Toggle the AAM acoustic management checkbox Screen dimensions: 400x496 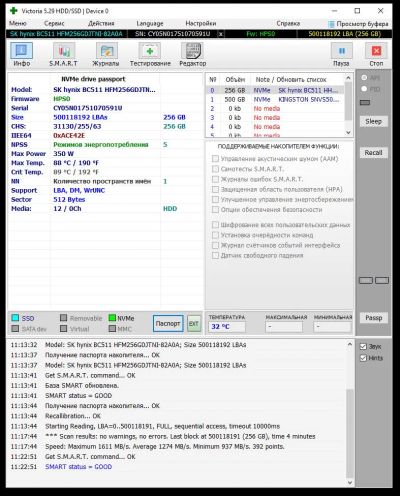tap(215, 159)
